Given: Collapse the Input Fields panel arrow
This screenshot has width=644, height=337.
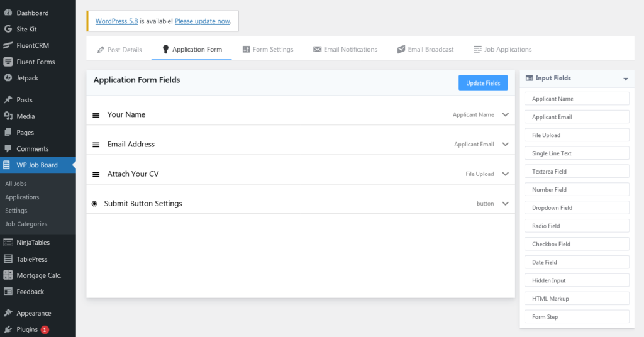Looking at the screenshot, I should click(626, 79).
